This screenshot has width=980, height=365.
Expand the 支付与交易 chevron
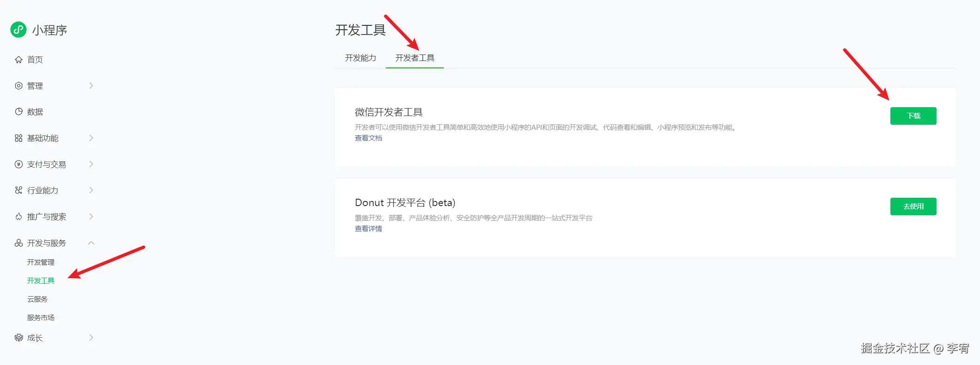[91, 164]
